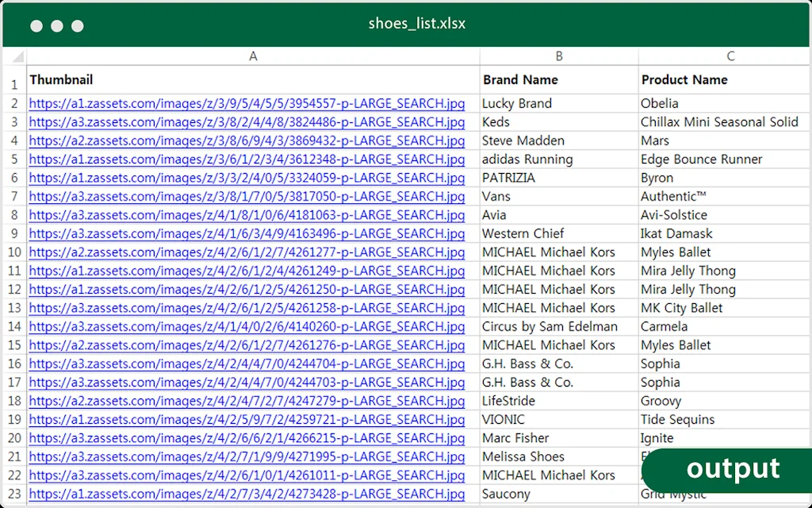The width and height of the screenshot is (812, 508).
Task: Select row number 14
Action: point(13,326)
